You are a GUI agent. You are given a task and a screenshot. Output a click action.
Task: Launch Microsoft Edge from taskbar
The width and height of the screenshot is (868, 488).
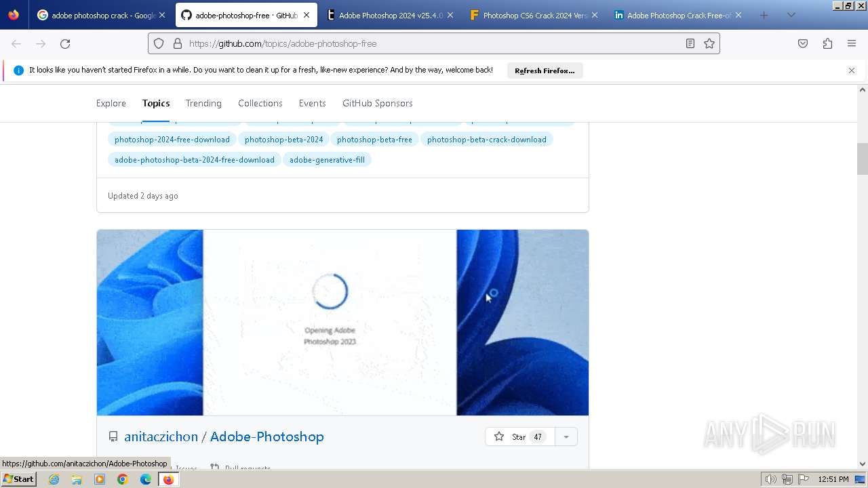tap(146, 479)
